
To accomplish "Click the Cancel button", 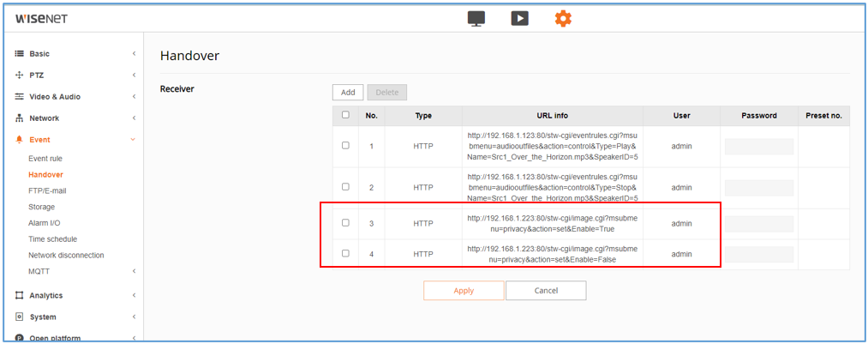I will coord(546,291).
